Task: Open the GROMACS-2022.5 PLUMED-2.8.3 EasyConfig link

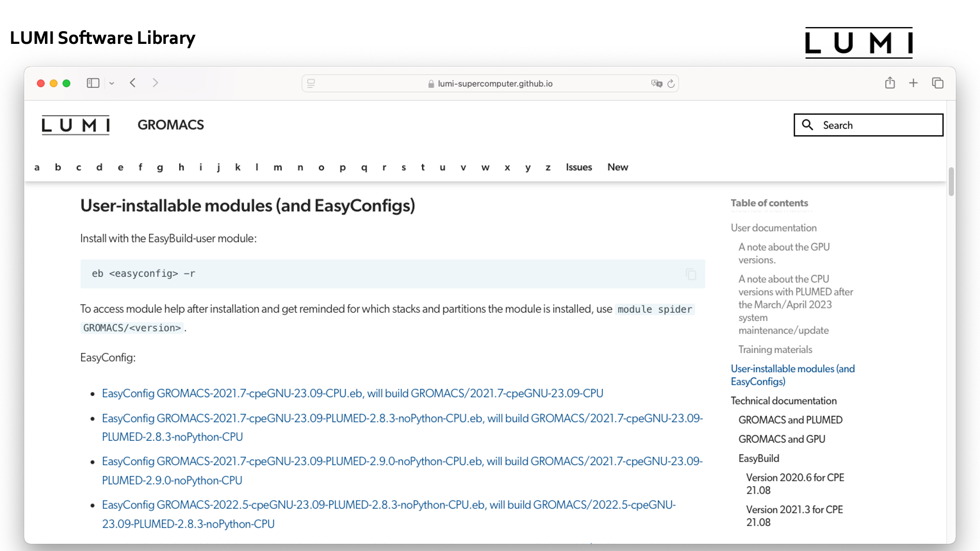Action: [389, 514]
